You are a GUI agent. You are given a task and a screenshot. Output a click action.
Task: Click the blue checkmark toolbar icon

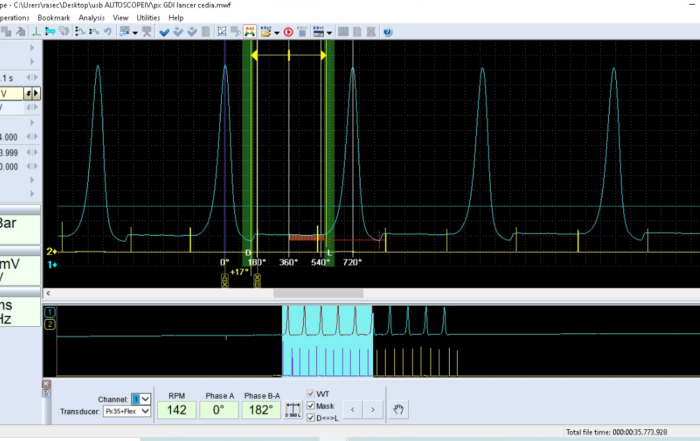click(x=164, y=31)
